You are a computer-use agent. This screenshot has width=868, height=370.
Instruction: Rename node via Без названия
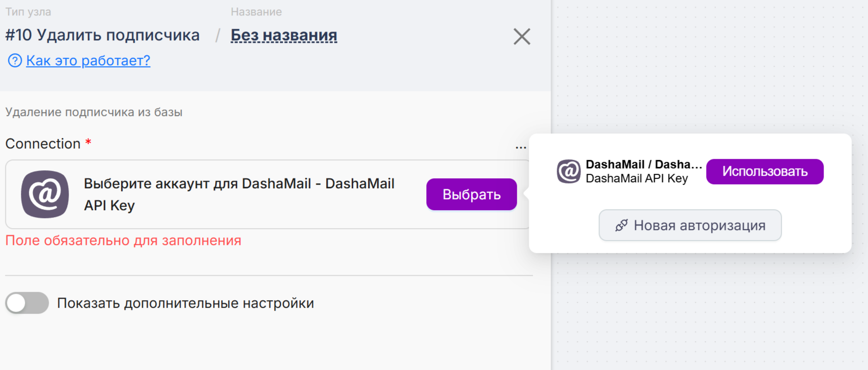point(283,35)
